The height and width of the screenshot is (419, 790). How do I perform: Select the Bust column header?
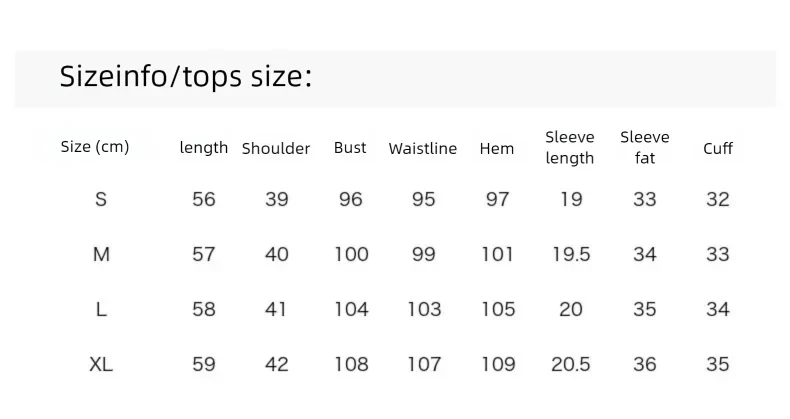350,148
